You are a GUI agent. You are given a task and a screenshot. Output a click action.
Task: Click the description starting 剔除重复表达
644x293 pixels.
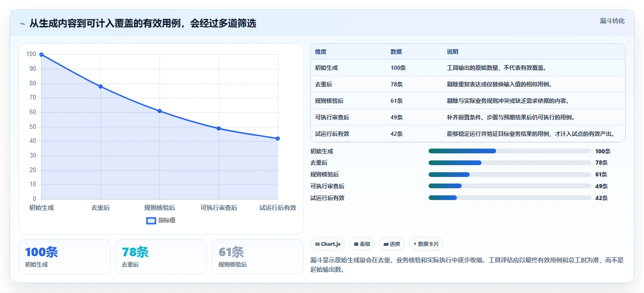coord(499,84)
